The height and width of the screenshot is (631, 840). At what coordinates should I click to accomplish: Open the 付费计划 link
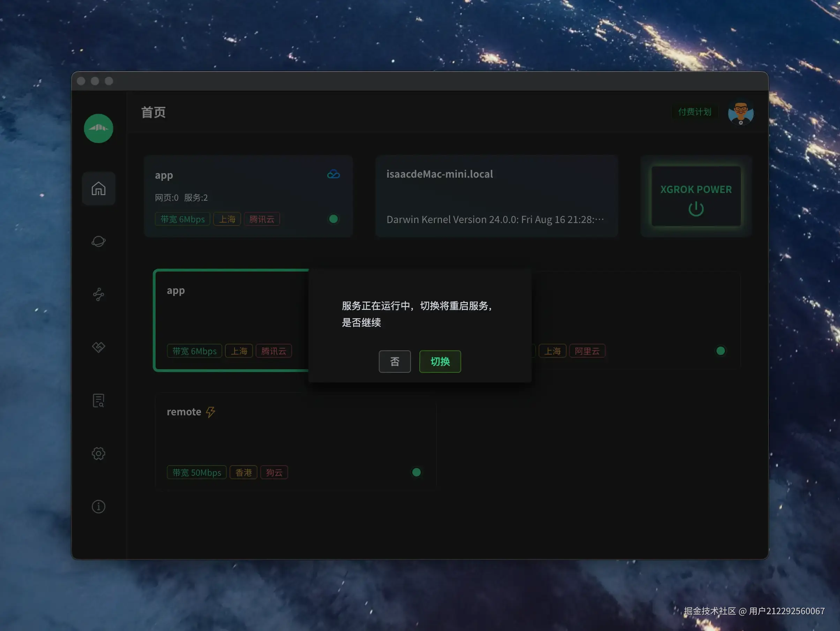695,112
